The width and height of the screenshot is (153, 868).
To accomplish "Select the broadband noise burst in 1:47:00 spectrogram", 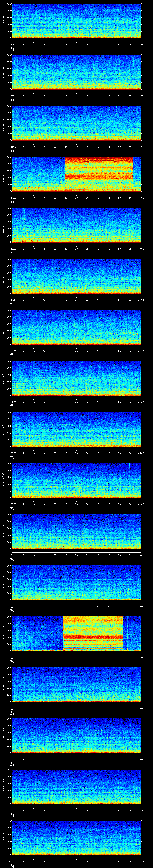I will [x=98, y=174].
